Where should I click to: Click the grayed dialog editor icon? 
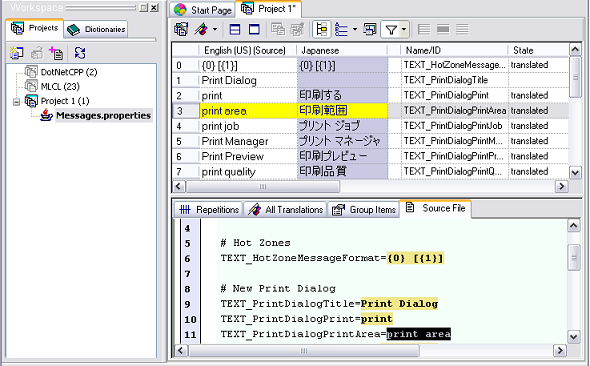point(278,29)
